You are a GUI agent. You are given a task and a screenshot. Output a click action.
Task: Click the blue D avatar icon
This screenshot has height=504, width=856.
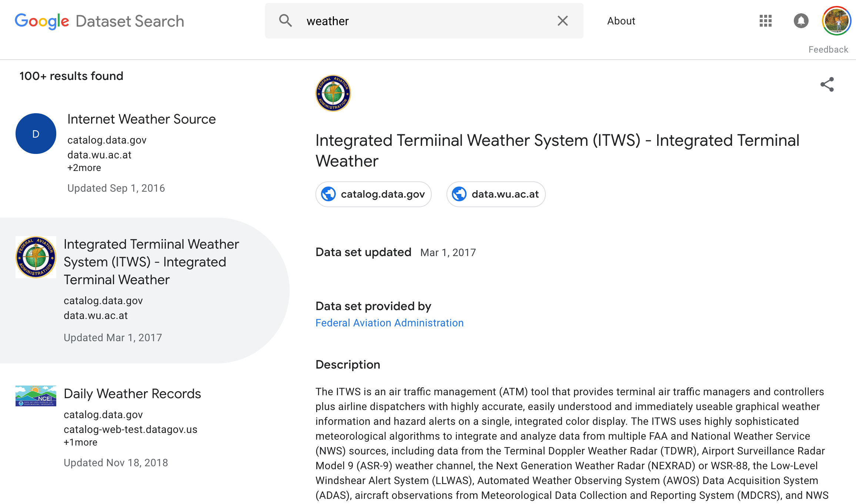pos(36,134)
